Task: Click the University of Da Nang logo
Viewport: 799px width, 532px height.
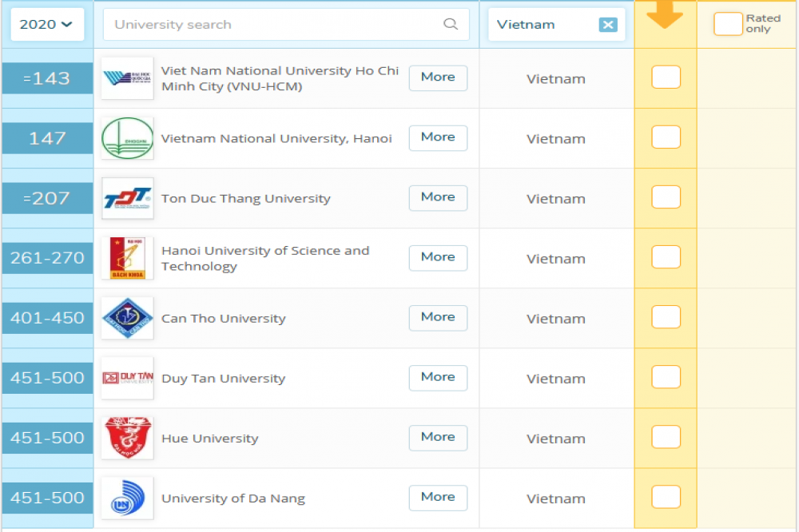Action: point(127,498)
